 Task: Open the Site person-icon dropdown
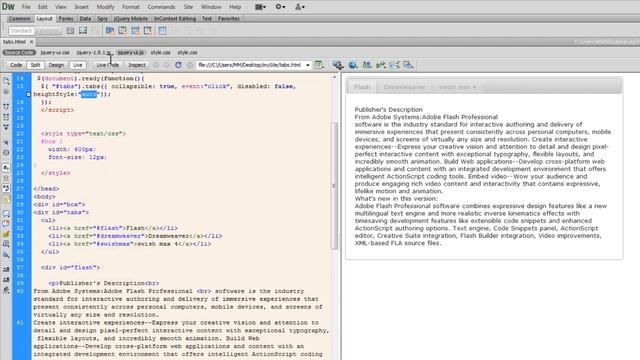(x=300, y=7)
